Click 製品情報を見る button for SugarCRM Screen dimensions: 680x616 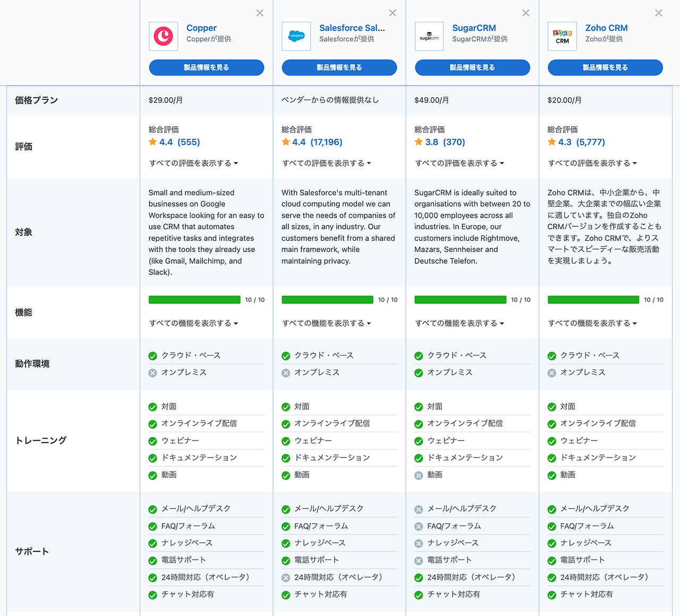pyautogui.click(x=472, y=67)
